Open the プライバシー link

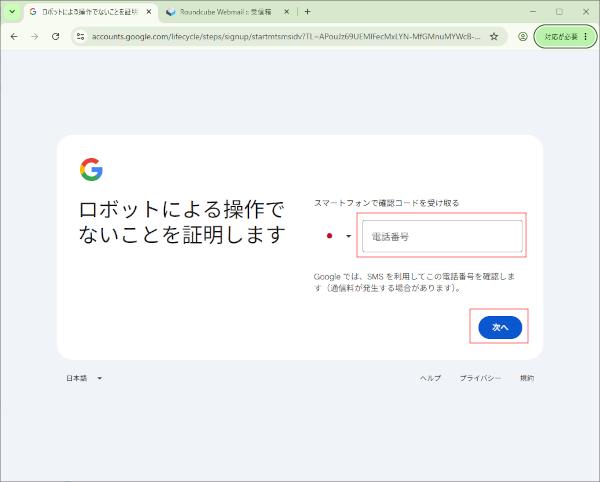coord(480,378)
